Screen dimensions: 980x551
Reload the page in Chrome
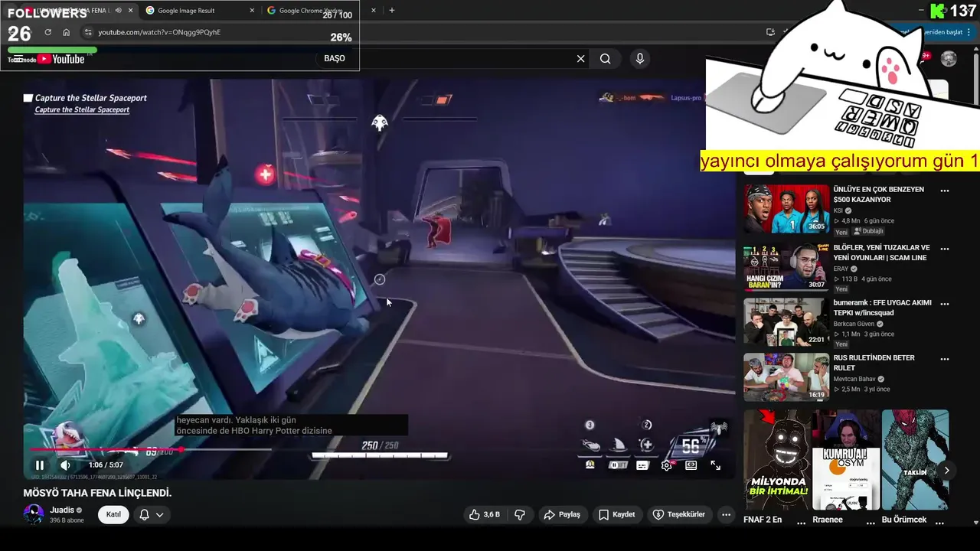(x=47, y=32)
